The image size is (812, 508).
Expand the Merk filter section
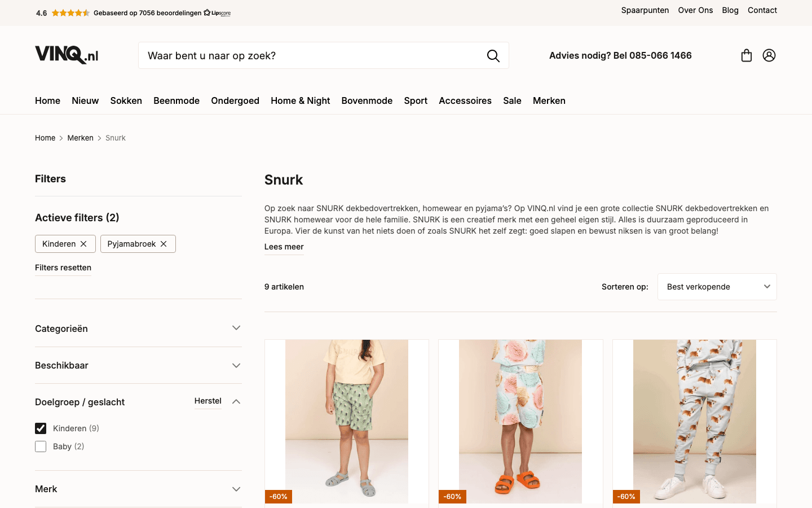click(x=138, y=489)
